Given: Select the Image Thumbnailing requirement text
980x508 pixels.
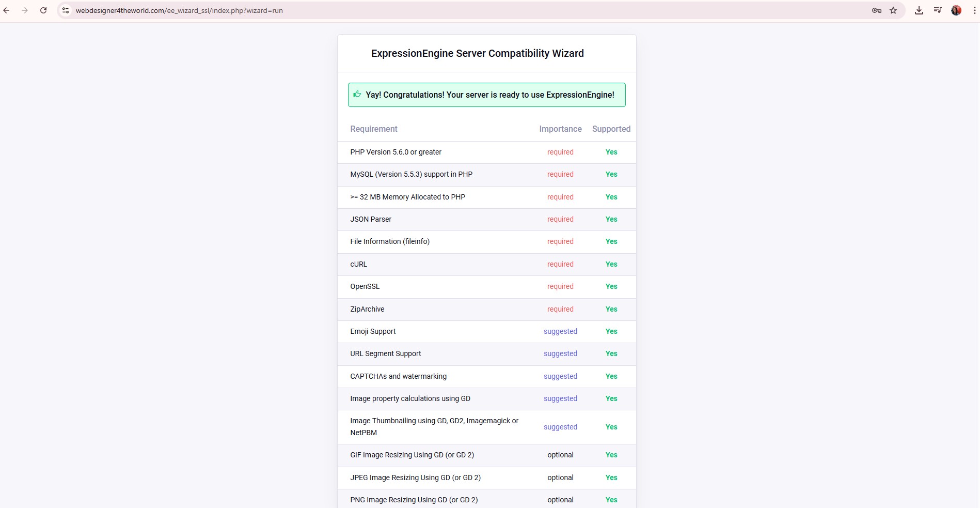Looking at the screenshot, I should coord(434,427).
